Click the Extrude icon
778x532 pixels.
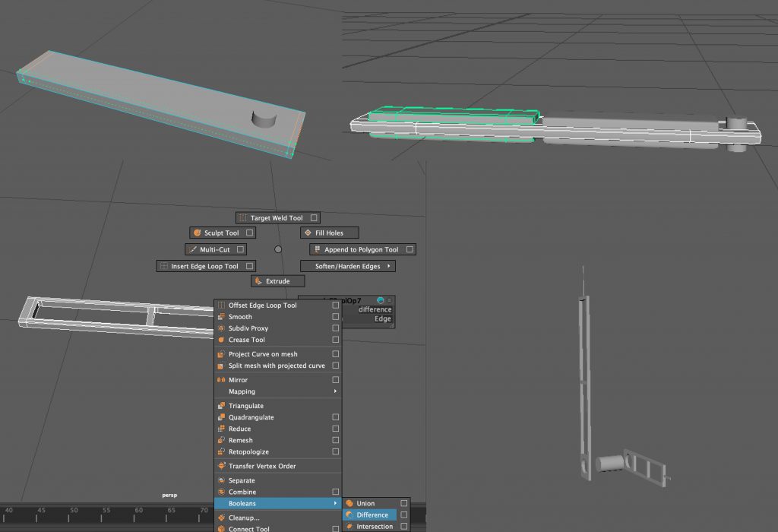(x=258, y=281)
